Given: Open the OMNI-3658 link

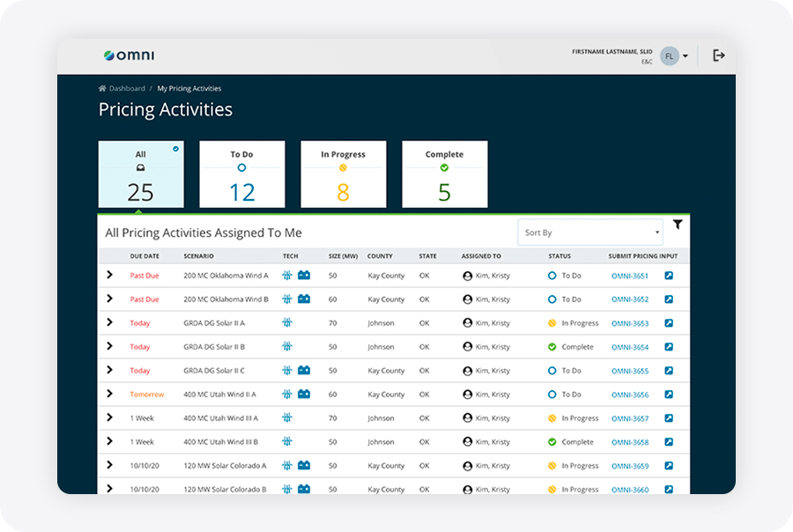Looking at the screenshot, I should click(630, 442).
